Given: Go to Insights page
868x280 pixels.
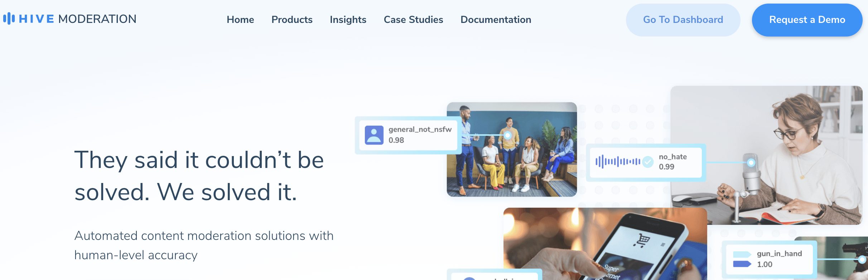Looking at the screenshot, I should (x=348, y=20).
